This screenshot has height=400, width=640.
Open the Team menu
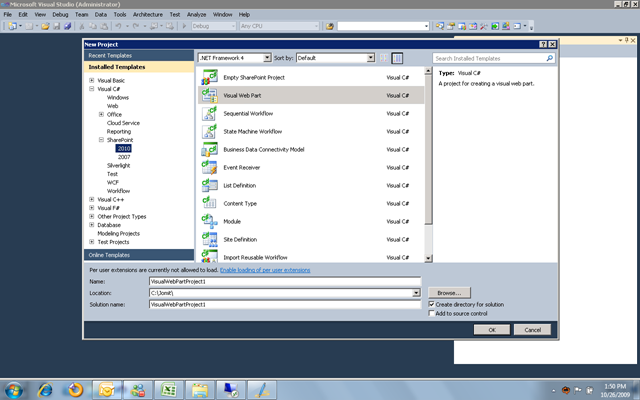click(82, 14)
